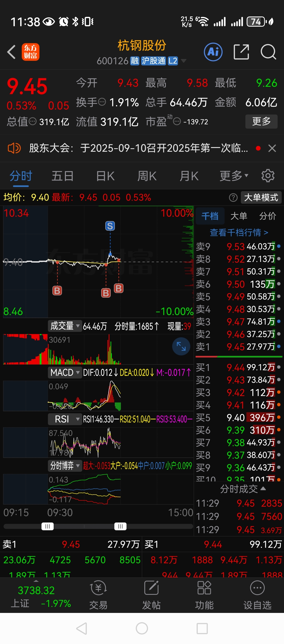Close the 股东大会 announcement banner
The image size is (284, 644).
click(272, 148)
